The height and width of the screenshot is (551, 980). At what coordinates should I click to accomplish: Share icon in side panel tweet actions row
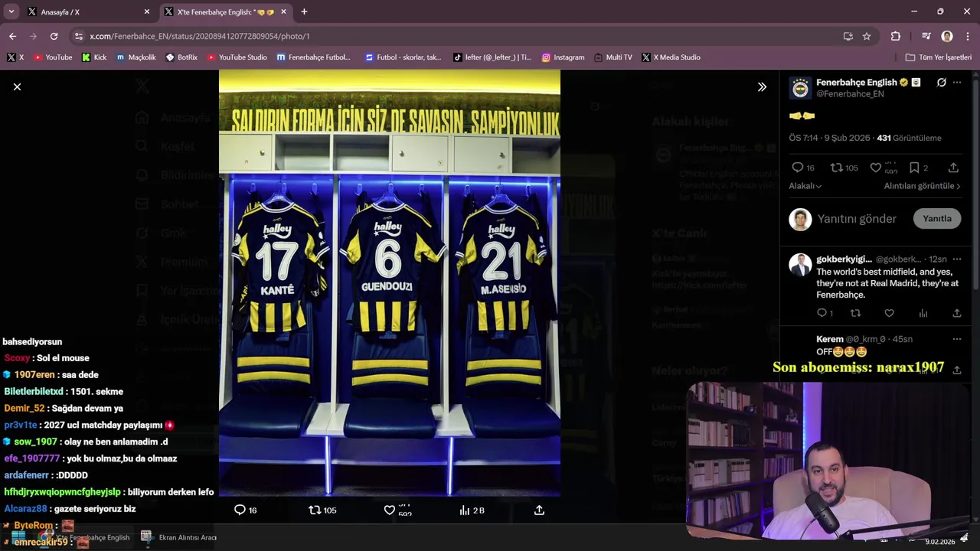coord(953,168)
